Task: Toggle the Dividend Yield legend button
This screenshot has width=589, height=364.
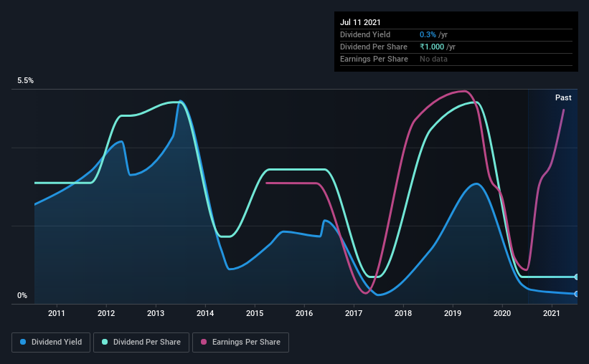Action: pyautogui.click(x=51, y=343)
